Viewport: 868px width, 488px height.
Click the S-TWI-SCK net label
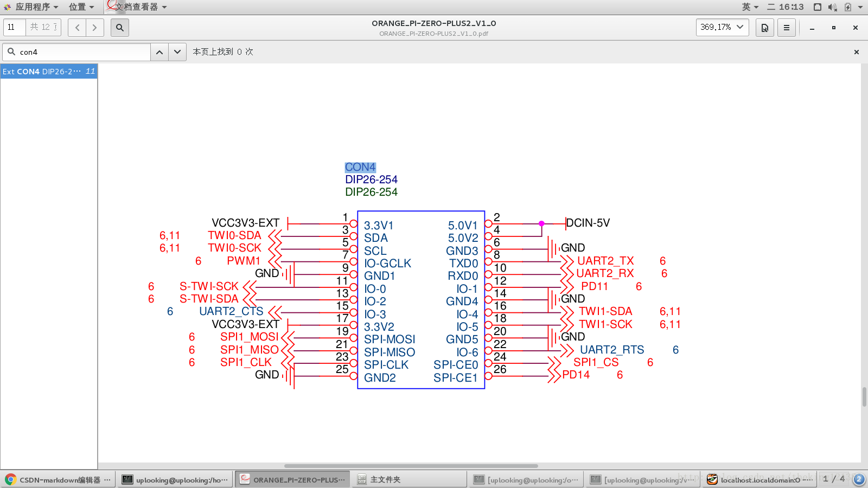coord(209,286)
